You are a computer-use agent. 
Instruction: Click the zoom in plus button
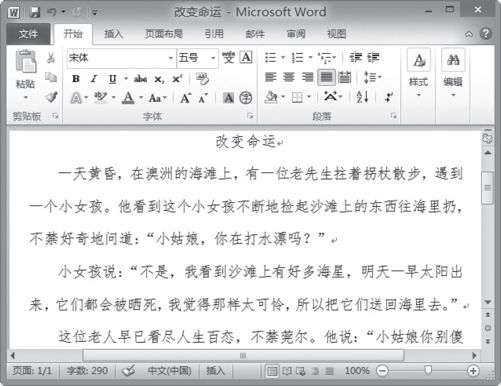pos(473,371)
